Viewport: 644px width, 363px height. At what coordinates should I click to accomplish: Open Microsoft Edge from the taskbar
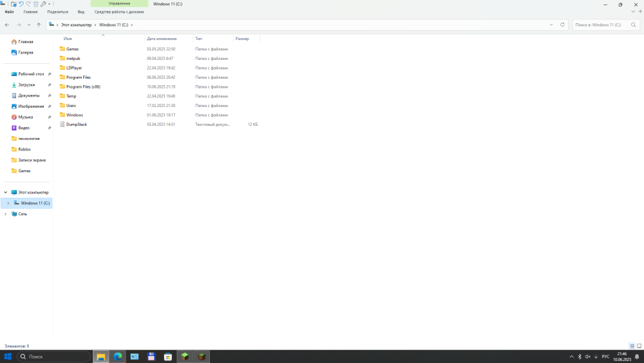(x=118, y=357)
